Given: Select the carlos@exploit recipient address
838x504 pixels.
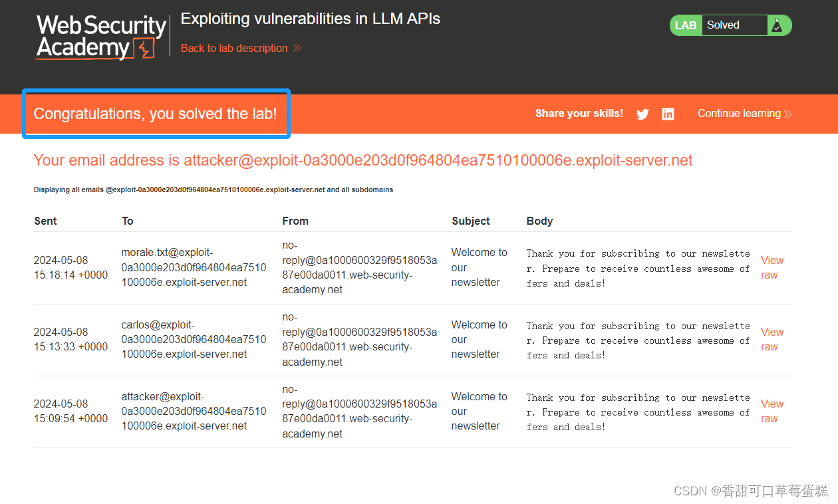Looking at the screenshot, I should coord(194,339).
